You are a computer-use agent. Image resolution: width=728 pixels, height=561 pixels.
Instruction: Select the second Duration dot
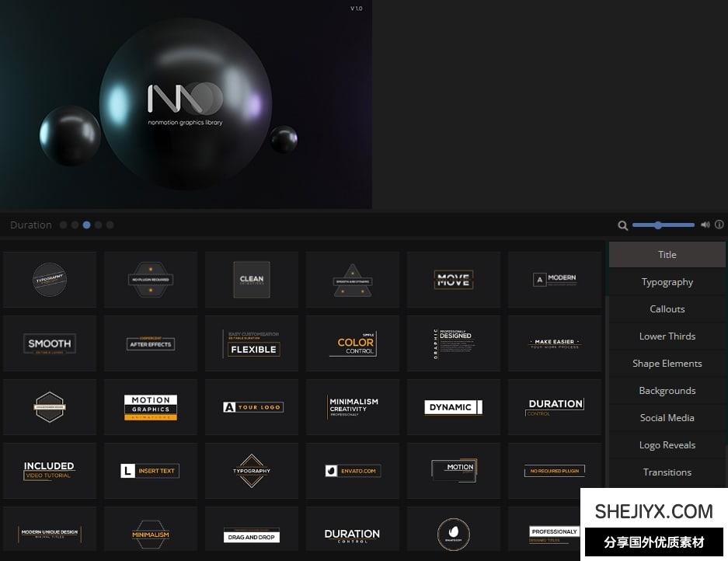tap(75, 225)
